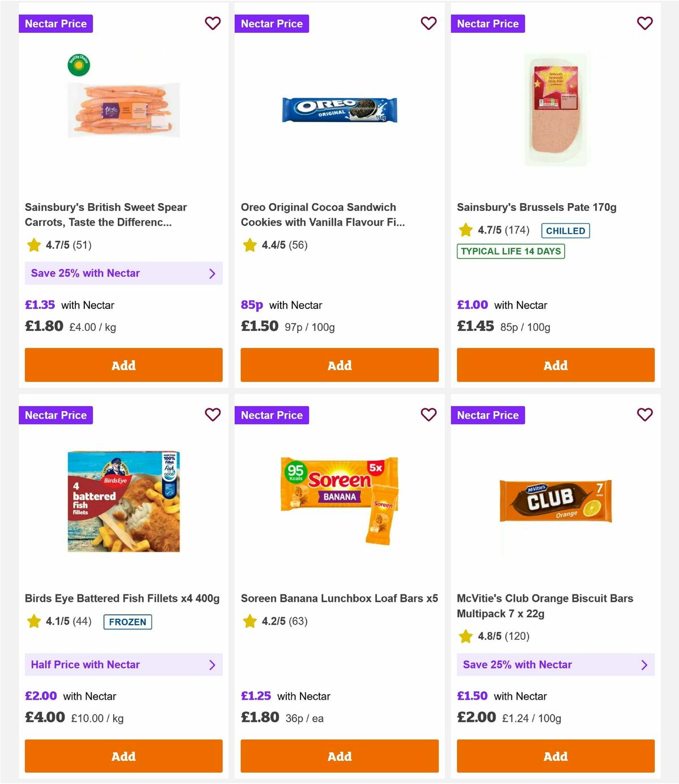
Task: Favourite McVitie's Club Orange Biscuit Bars
Action: (x=644, y=415)
